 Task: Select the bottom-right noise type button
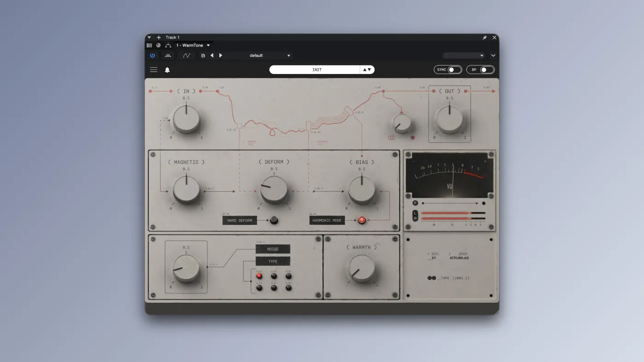click(288, 287)
